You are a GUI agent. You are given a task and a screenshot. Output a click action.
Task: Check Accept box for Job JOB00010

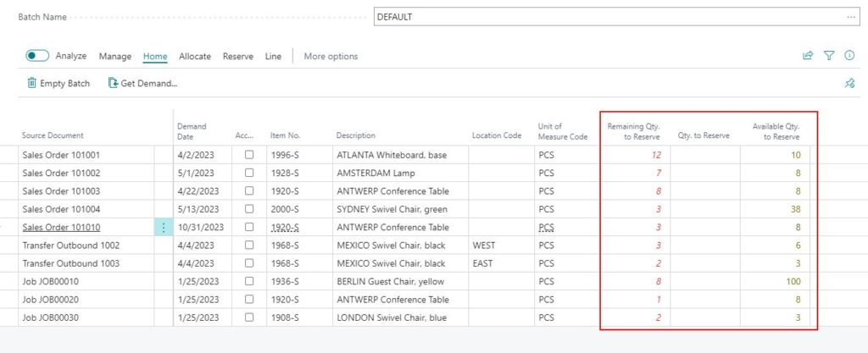click(249, 281)
